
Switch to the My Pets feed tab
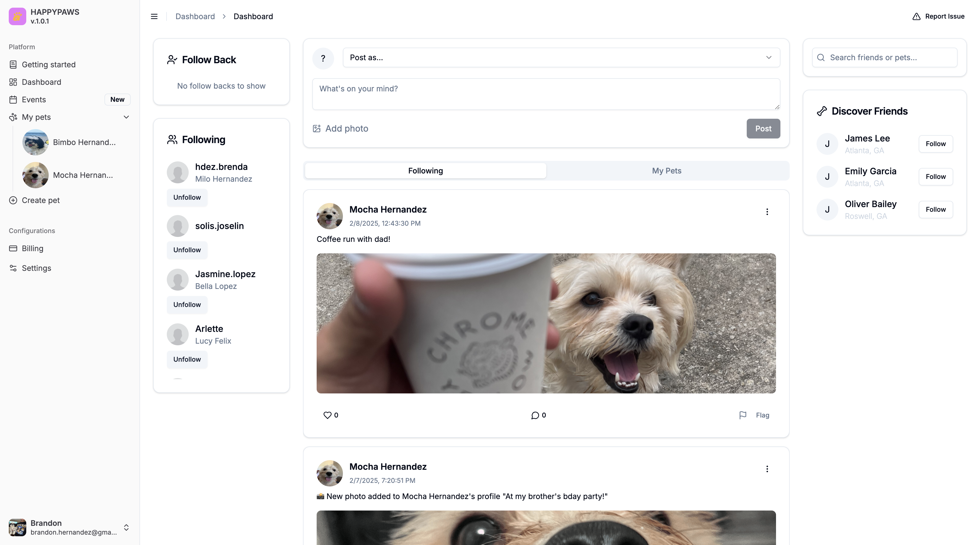(667, 171)
